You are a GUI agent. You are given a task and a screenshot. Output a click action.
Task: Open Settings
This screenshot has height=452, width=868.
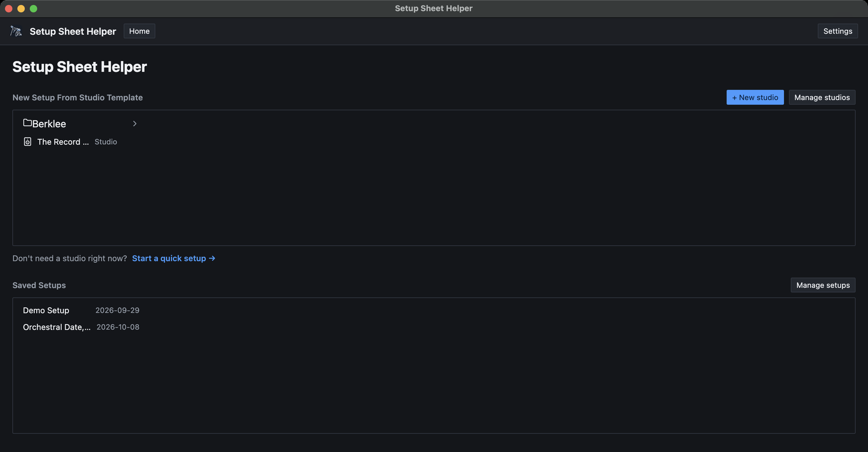(x=838, y=31)
